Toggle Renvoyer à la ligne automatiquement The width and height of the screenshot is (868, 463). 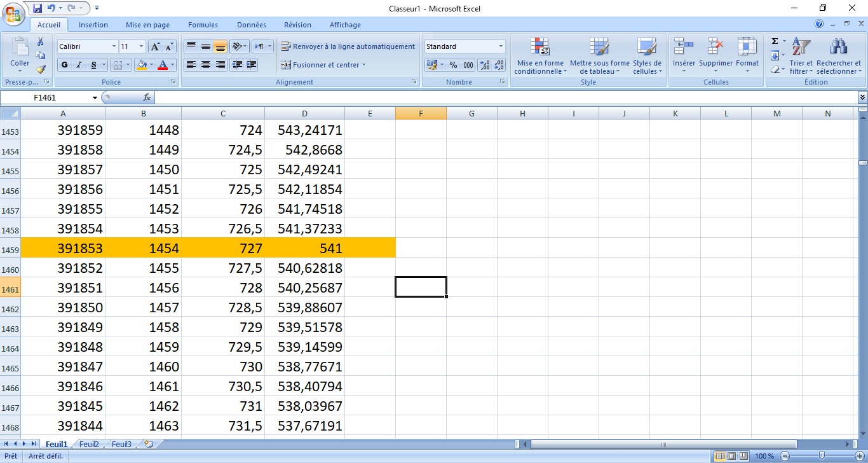[348, 46]
